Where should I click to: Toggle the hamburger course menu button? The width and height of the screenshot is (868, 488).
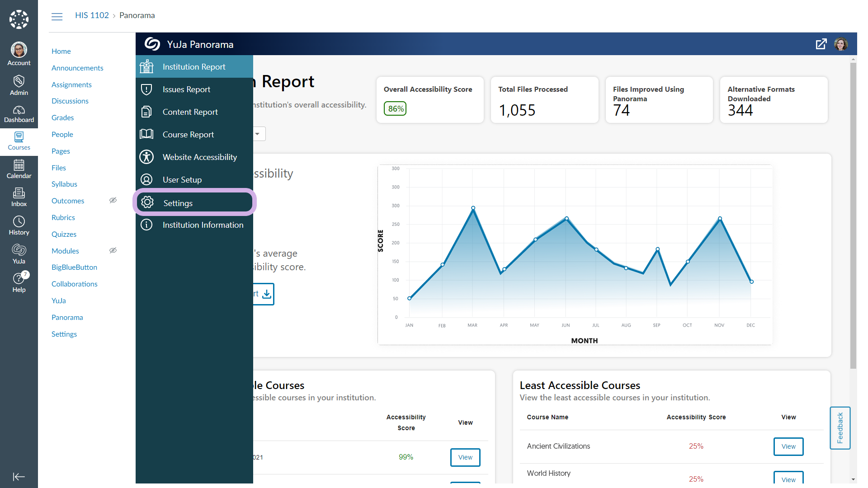point(57,17)
